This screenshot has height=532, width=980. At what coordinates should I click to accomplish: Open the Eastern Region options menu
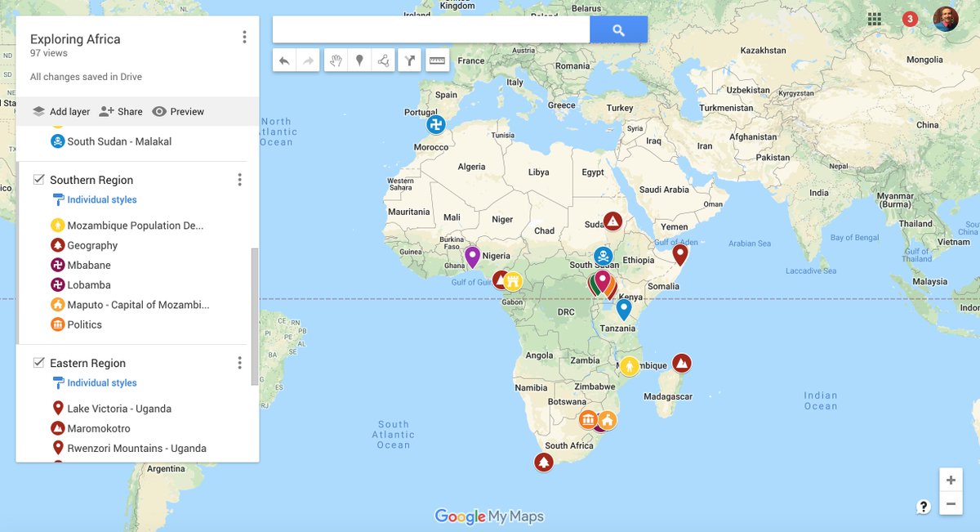[239, 363]
